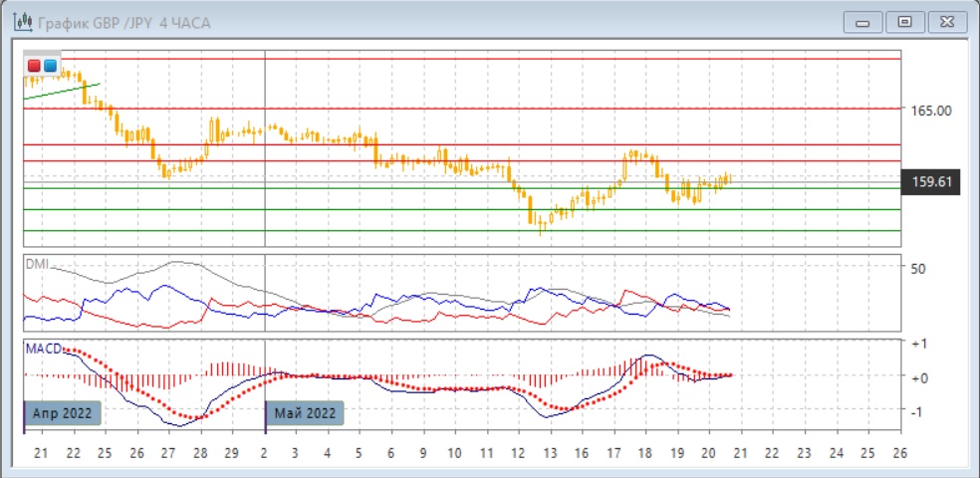Click date 29 on time axis
This screenshot has width=980, height=478.
click(x=232, y=453)
